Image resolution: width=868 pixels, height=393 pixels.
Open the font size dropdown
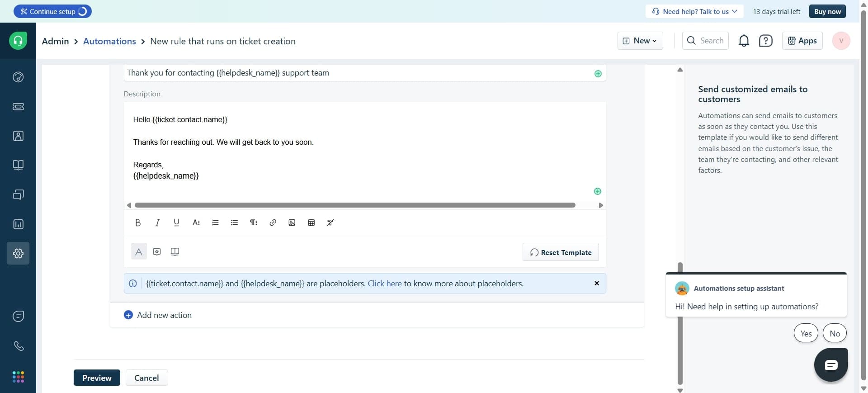click(x=196, y=223)
